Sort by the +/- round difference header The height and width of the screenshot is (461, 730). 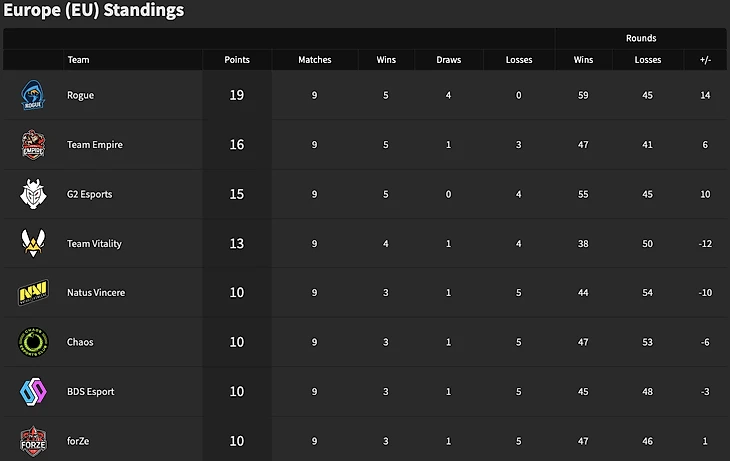coord(705,60)
